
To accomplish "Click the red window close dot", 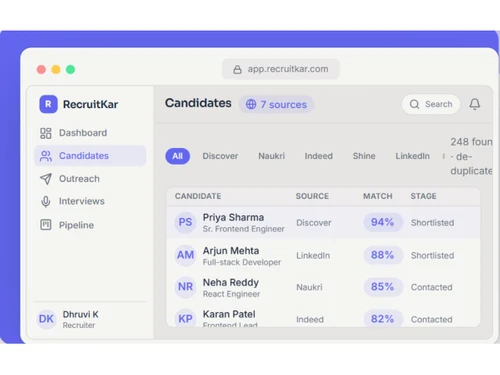I will click(41, 69).
